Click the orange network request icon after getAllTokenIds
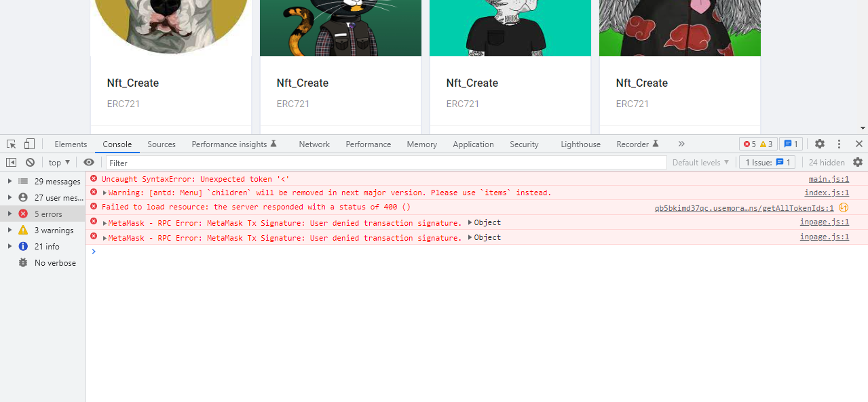The image size is (868, 402). click(844, 207)
